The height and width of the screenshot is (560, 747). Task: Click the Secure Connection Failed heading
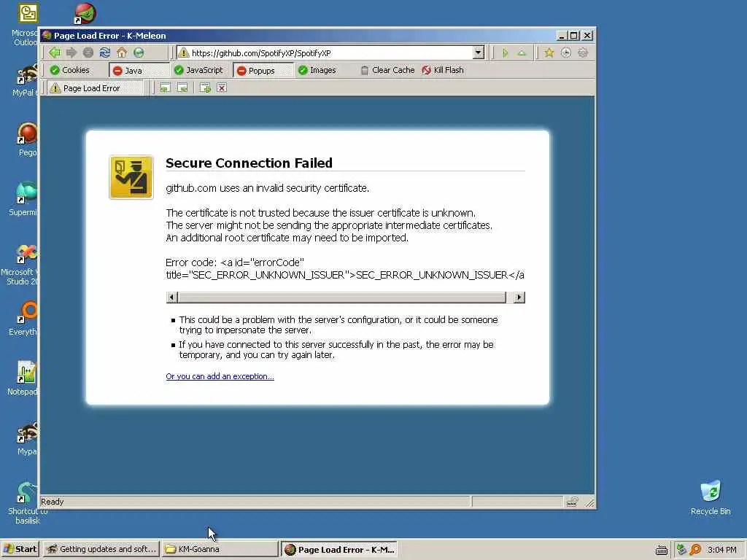click(x=249, y=163)
